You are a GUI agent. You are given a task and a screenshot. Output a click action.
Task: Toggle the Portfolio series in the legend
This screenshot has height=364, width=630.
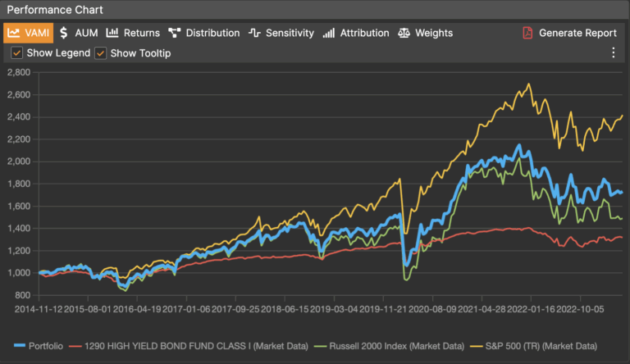pos(39,347)
